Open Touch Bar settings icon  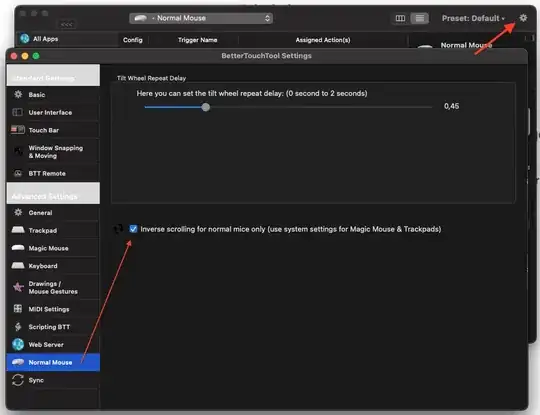18,130
